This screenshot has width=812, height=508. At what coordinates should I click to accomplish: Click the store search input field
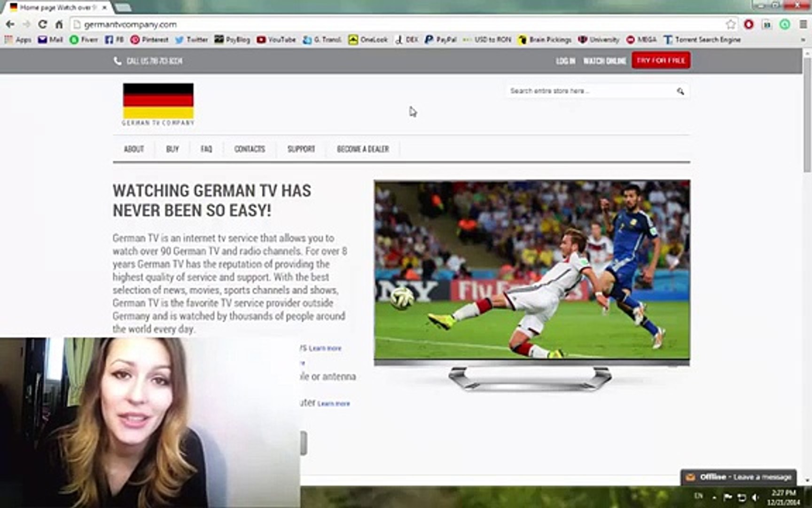(587, 91)
